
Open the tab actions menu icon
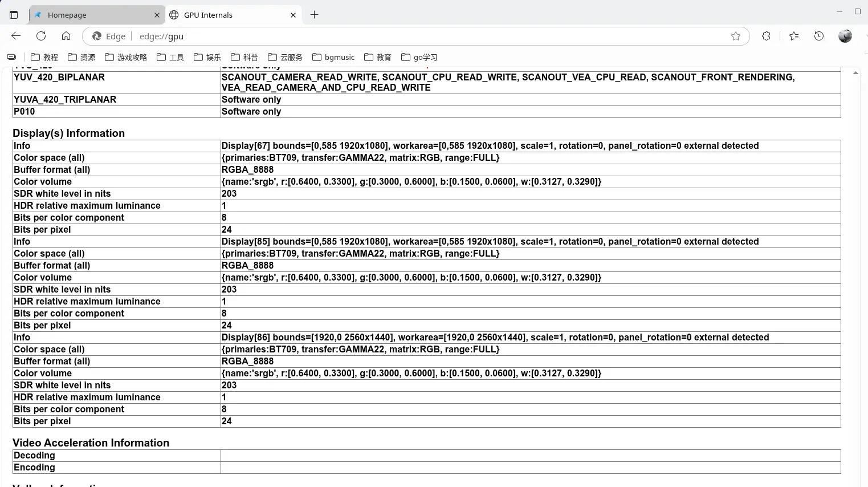(x=14, y=15)
